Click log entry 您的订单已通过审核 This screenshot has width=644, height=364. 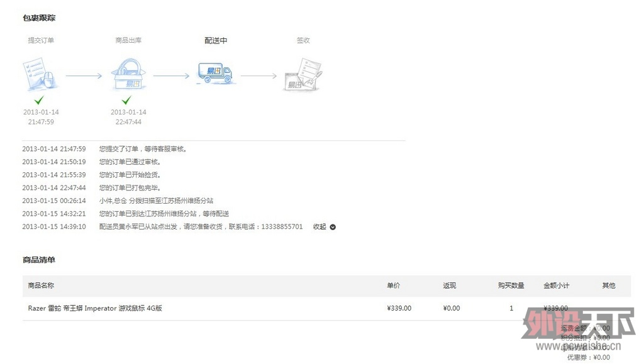pyautogui.click(x=130, y=162)
